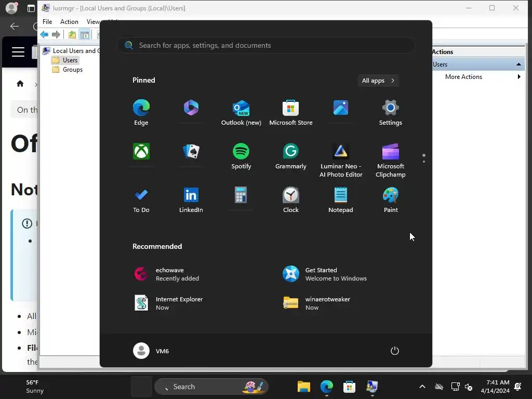Open Microsoft Store from the taskbar
532x399 pixels.
pos(349,387)
